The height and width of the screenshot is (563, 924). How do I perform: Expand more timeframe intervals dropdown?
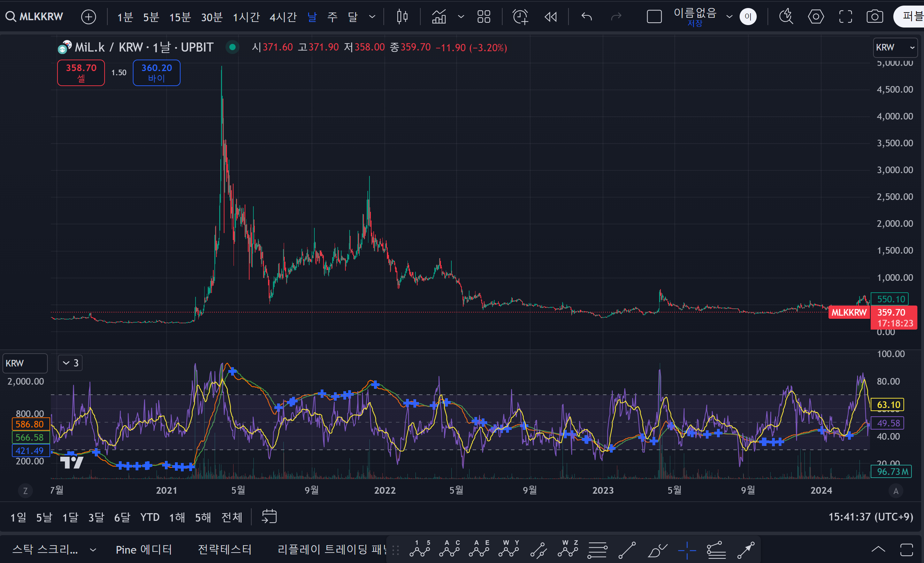[372, 16]
